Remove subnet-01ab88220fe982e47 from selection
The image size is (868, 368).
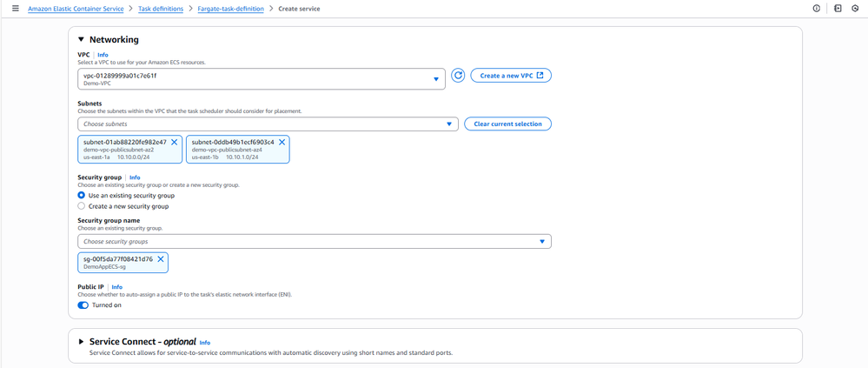[x=175, y=142]
